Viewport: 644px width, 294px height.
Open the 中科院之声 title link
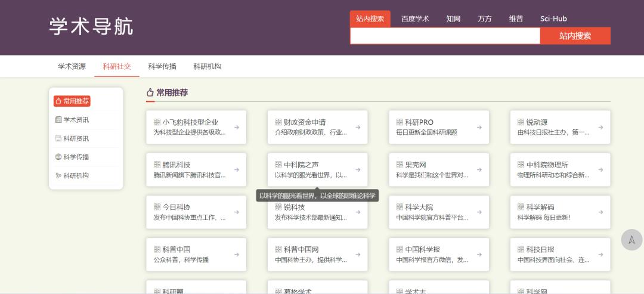[301, 165]
